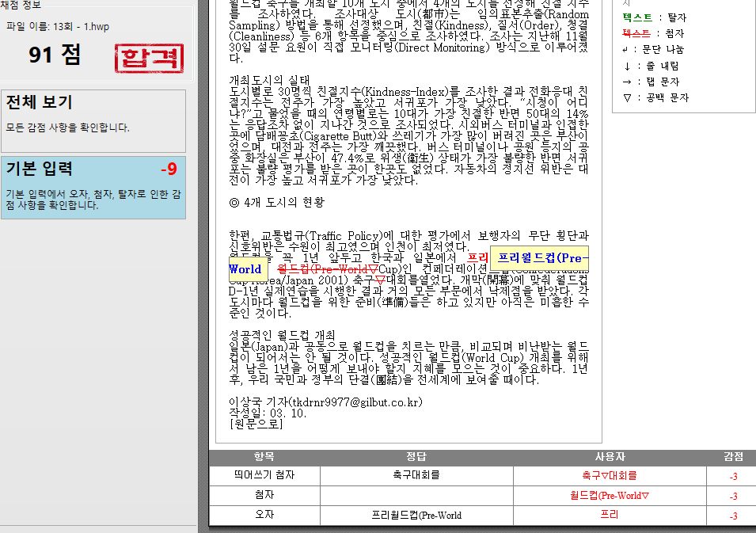The image size is (756, 533).
Task: Click the 사용자 column header
Action: [x=610, y=457]
